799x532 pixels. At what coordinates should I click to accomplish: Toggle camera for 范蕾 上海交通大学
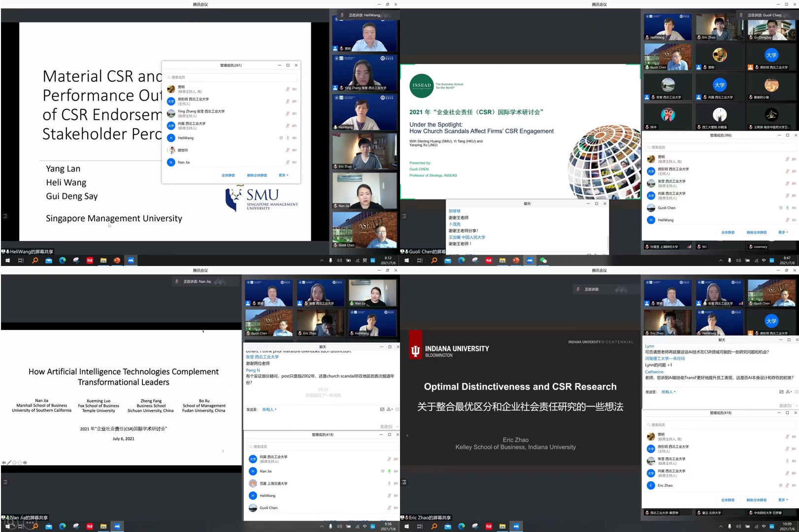point(396,484)
